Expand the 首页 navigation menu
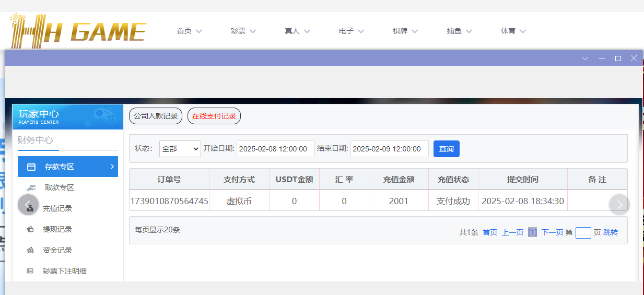The image size is (644, 295). click(189, 31)
